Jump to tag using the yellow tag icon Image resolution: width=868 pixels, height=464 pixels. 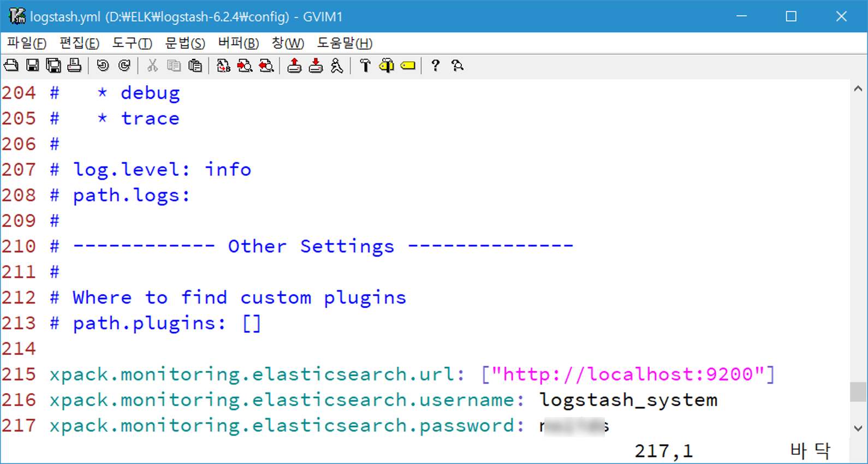pyautogui.click(x=408, y=66)
